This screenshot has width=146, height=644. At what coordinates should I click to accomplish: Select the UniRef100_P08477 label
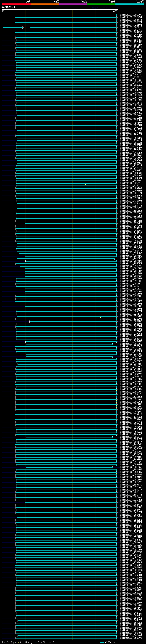click(x=131, y=251)
